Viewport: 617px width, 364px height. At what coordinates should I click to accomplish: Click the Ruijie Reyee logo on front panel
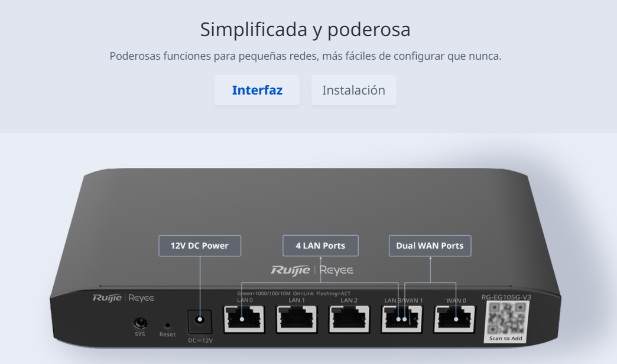point(123,298)
